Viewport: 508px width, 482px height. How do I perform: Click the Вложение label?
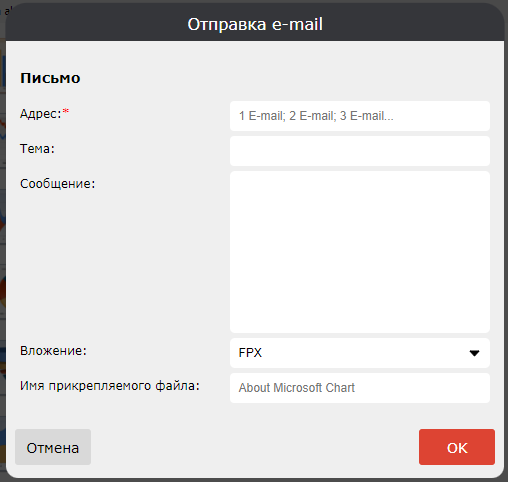click(x=53, y=351)
